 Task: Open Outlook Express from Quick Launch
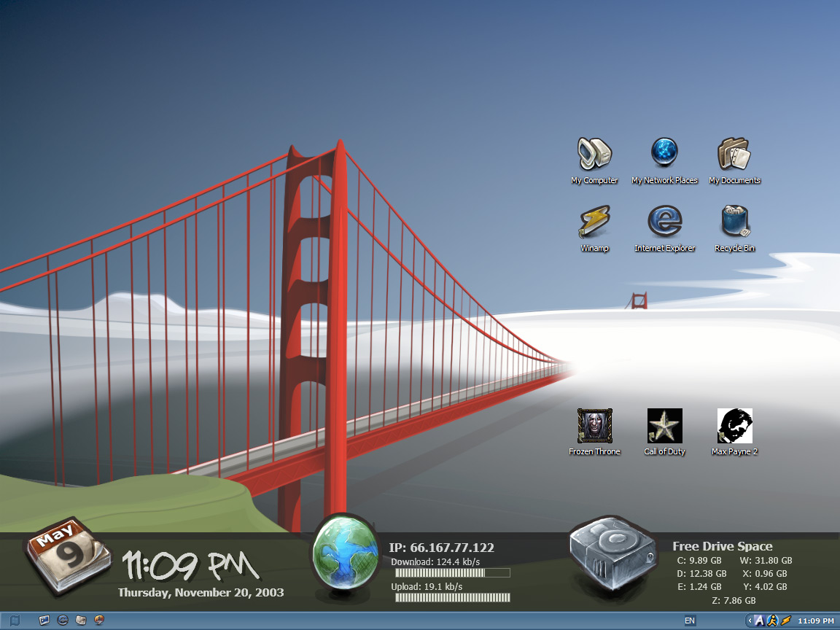click(x=80, y=621)
